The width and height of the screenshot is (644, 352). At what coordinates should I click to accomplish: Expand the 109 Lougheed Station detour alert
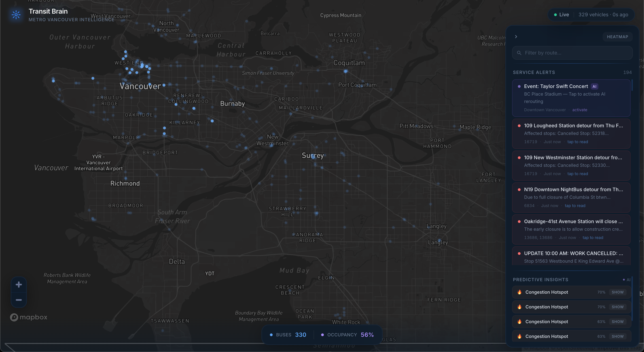click(573, 126)
